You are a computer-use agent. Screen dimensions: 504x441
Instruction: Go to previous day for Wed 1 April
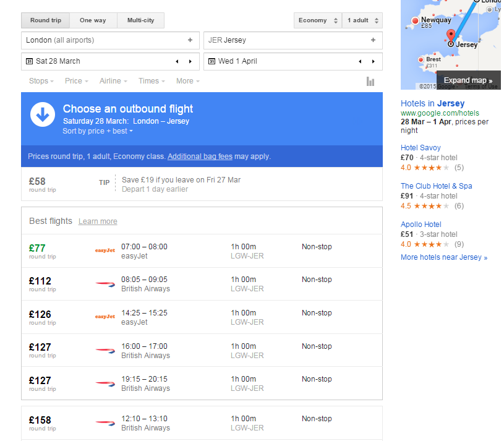[360, 61]
